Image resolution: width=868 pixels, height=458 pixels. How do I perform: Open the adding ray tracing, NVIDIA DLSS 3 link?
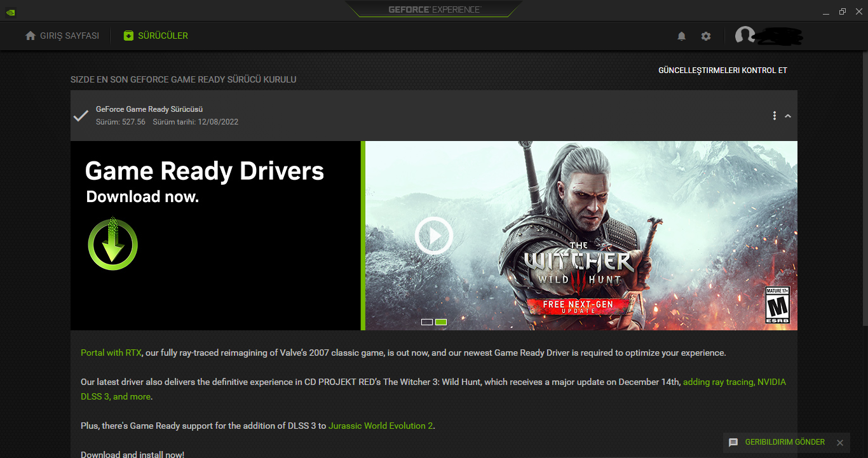click(x=433, y=389)
